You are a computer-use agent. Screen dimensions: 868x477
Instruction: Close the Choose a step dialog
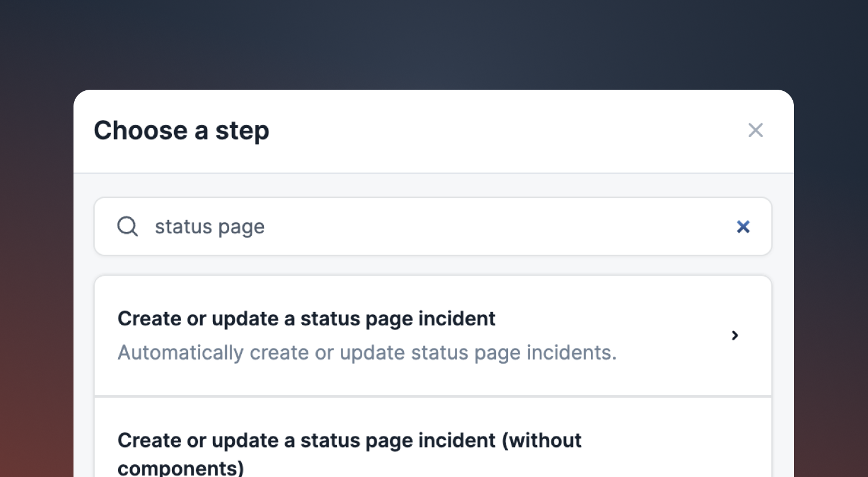[x=755, y=130]
